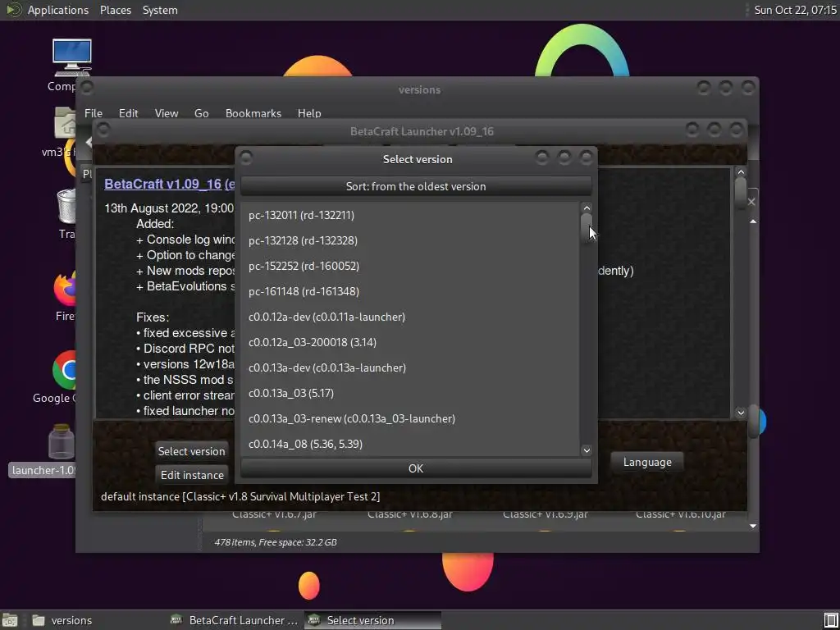Screen dimensions: 840x630
Task: Pick c0.0.13a-dev (c0.0.13a-launcher) version
Action: pos(410,368)
